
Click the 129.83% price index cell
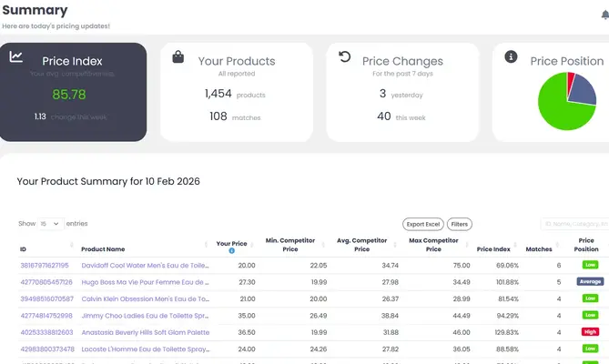click(507, 332)
